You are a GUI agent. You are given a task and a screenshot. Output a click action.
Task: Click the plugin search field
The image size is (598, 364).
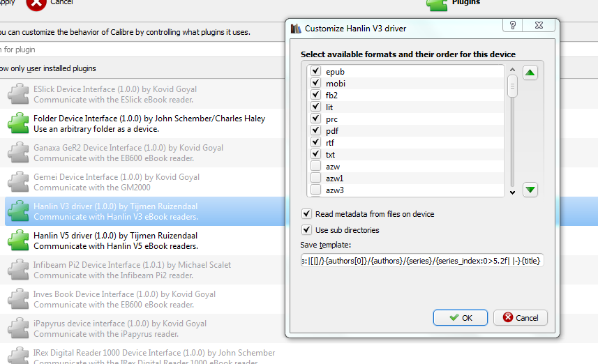[141, 50]
